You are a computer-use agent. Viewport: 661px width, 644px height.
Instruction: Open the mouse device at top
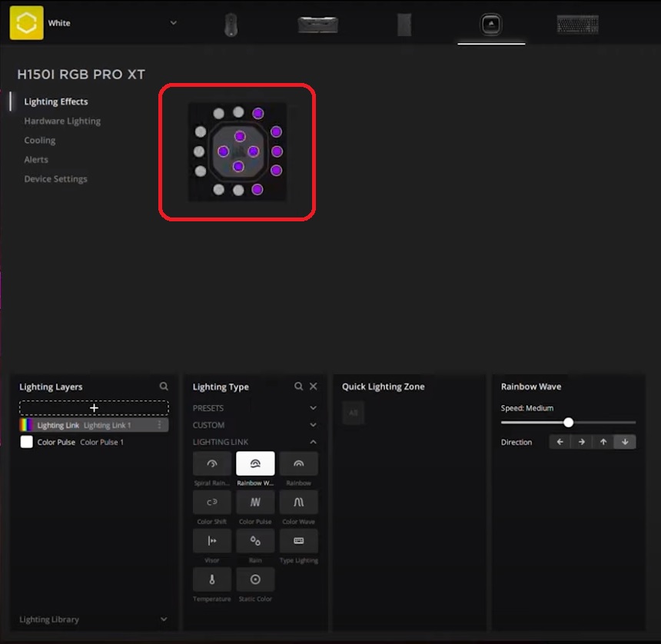(x=231, y=25)
